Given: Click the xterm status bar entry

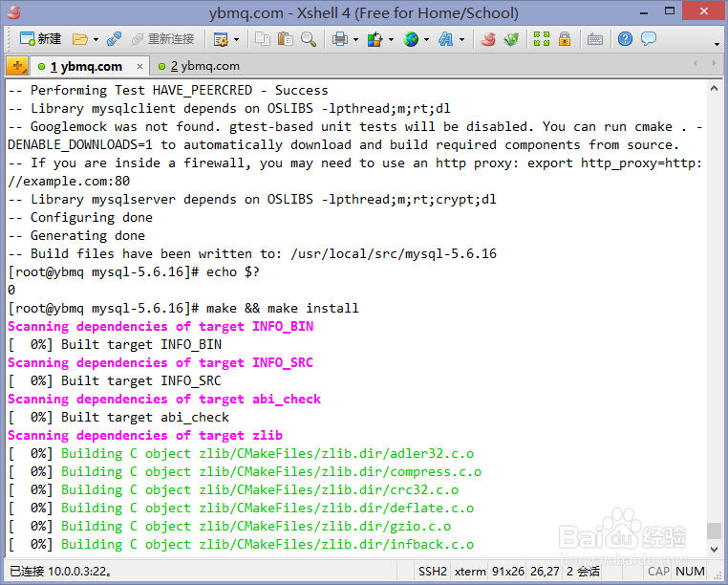Looking at the screenshot, I should [x=470, y=571].
